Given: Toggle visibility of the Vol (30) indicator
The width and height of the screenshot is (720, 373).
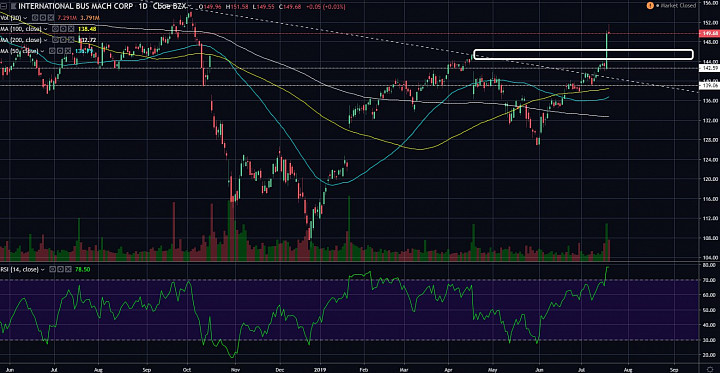Looking at the screenshot, I should point(35,18).
